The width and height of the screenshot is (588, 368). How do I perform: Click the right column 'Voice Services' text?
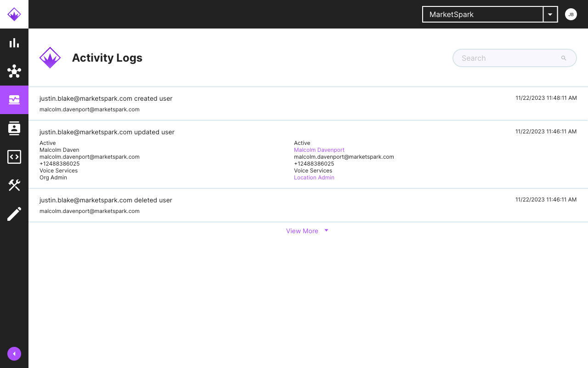pos(313,171)
